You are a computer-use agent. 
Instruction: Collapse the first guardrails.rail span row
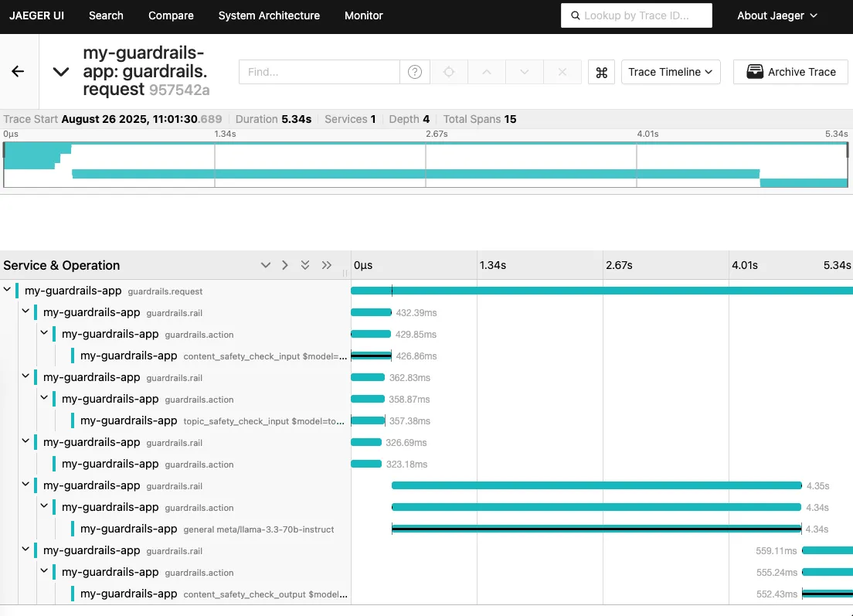[25, 311]
